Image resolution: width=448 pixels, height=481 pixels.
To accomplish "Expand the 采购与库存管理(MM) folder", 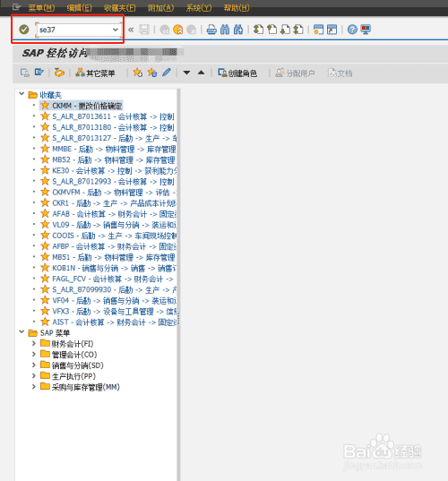I will point(34,387).
